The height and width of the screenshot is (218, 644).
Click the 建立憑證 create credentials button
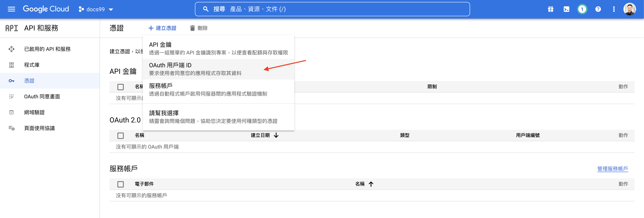click(162, 28)
